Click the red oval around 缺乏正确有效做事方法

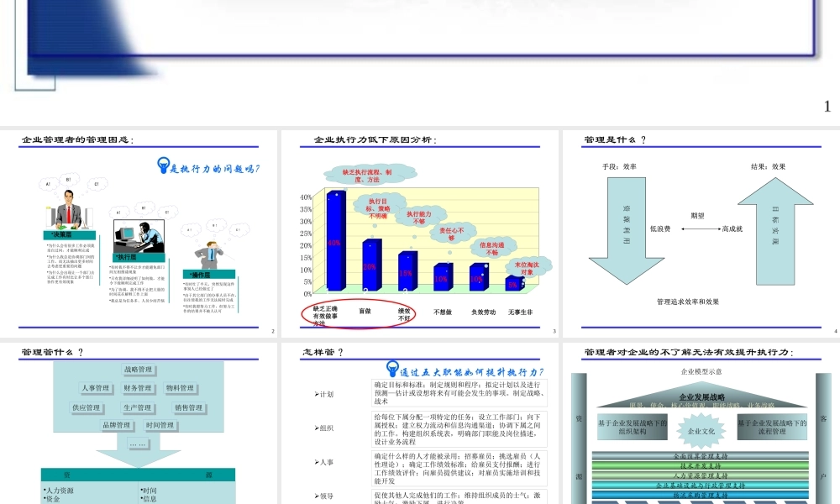pos(357,314)
